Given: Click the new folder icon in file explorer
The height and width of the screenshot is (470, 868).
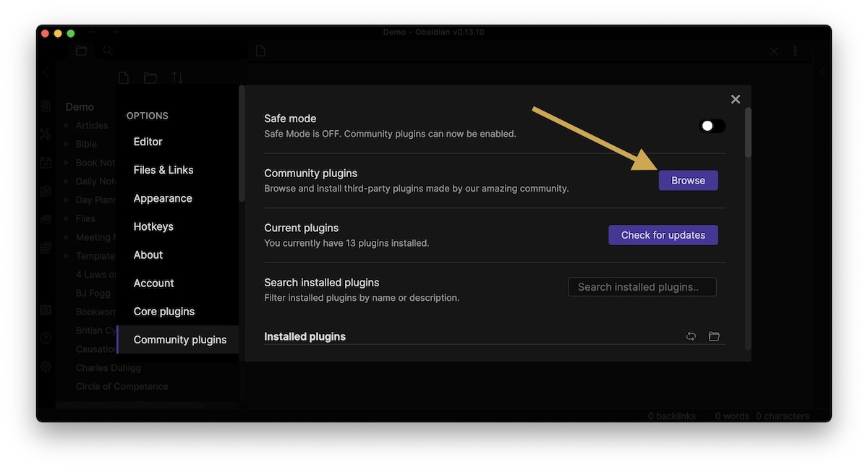Looking at the screenshot, I should pos(150,77).
